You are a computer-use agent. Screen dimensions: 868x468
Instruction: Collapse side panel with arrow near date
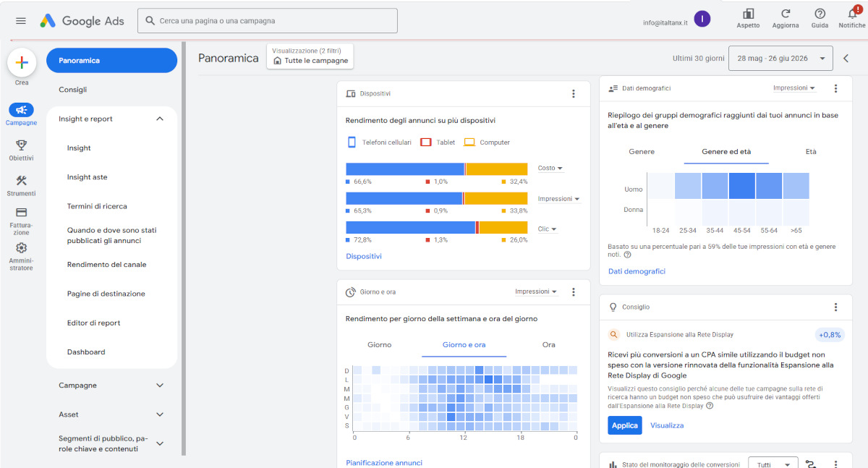point(846,59)
